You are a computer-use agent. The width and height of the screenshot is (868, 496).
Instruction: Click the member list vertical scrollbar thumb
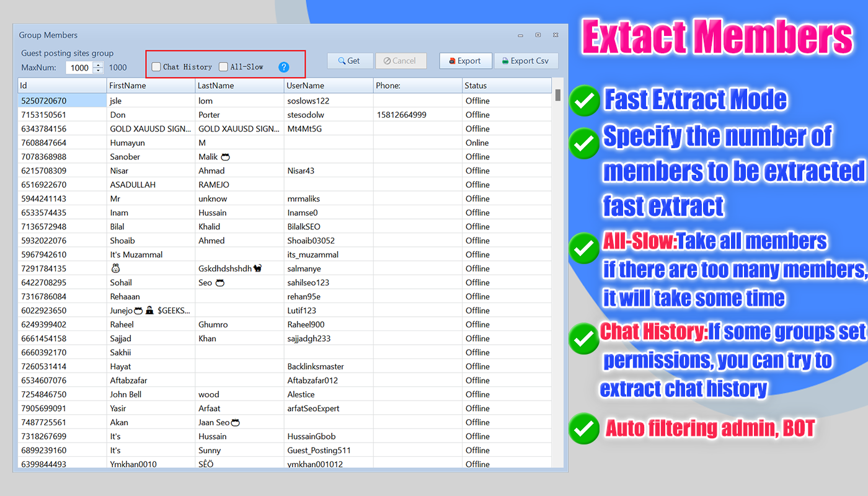(558, 95)
